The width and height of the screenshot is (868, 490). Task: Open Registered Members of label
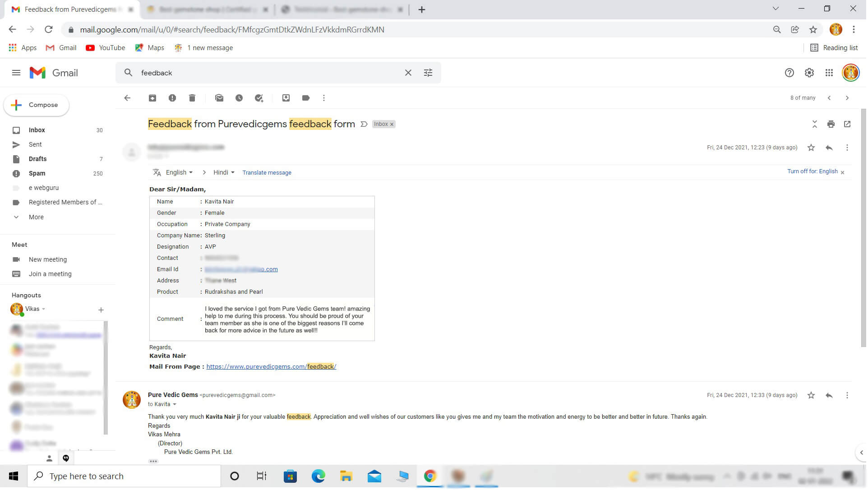[x=58, y=203]
